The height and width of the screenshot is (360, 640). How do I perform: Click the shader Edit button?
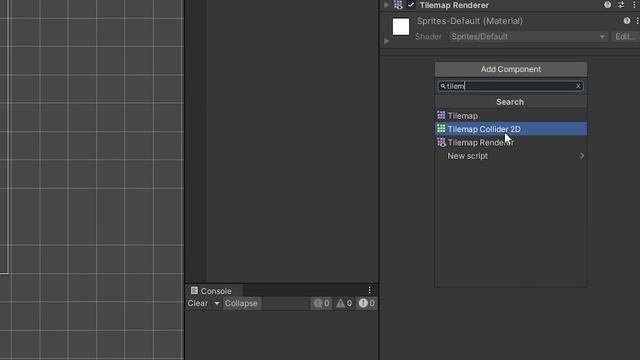625,37
